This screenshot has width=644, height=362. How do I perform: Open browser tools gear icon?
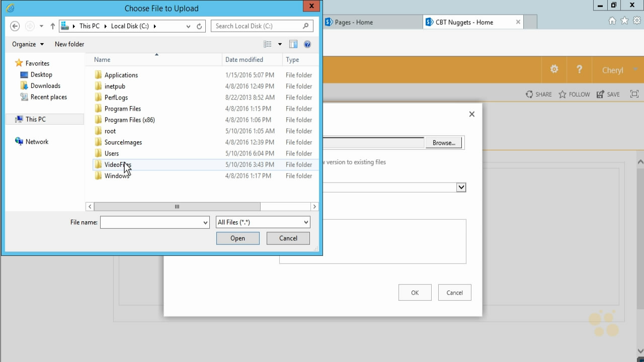point(636,21)
